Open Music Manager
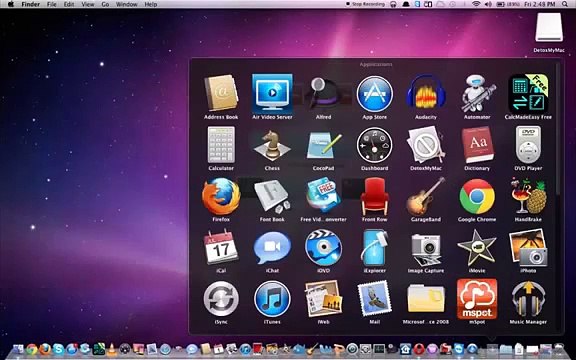This screenshot has height=360, width=576. 528,299
